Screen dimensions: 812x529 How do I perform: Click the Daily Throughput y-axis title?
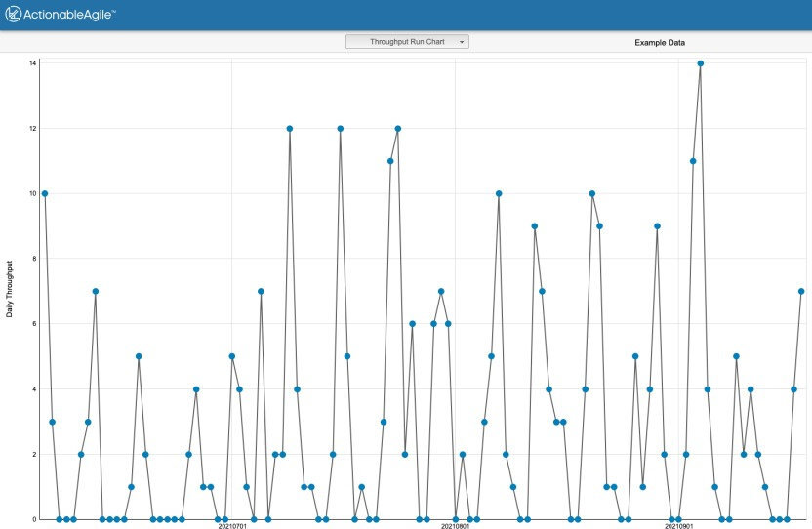pyautogui.click(x=10, y=289)
